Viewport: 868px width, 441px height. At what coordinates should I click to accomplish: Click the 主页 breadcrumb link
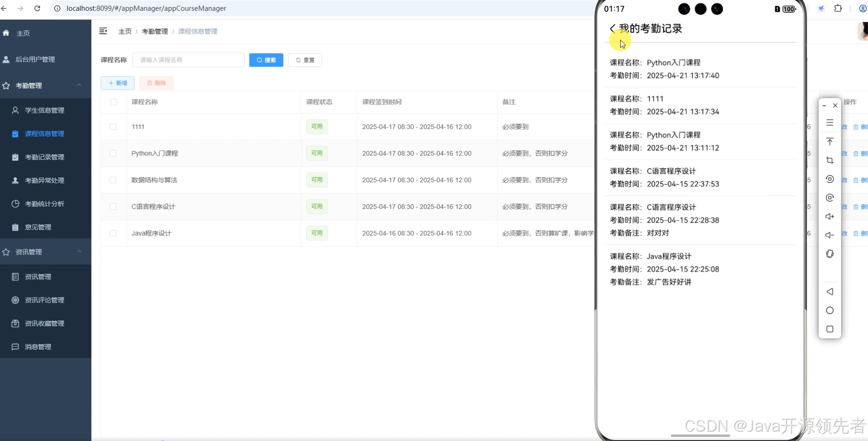click(125, 31)
